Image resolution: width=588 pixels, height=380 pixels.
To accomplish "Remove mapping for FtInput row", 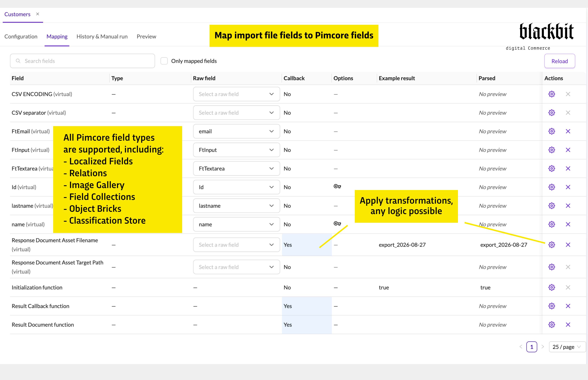I will [x=568, y=150].
